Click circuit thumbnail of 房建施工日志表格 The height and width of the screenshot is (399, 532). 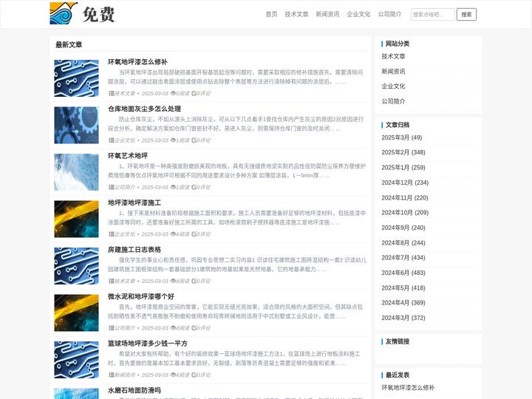click(76, 266)
